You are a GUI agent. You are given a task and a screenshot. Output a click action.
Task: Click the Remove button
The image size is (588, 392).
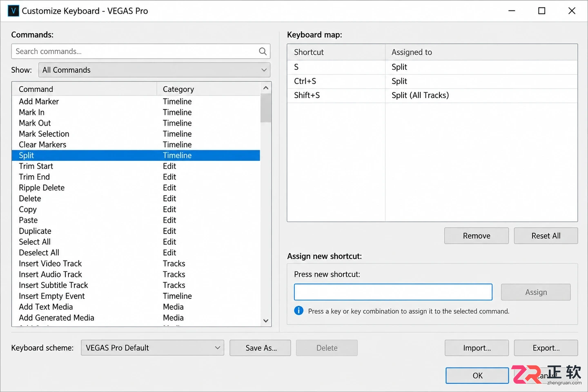[477, 236]
